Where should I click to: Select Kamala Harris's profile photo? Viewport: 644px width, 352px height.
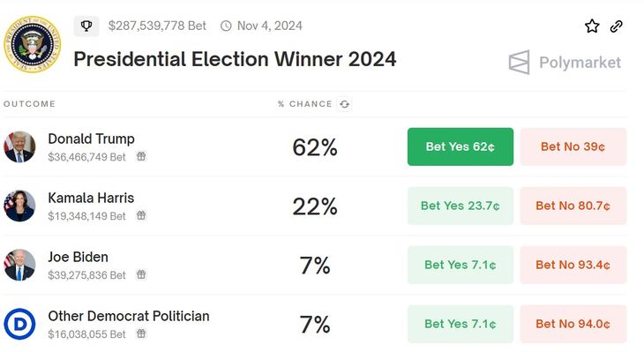pyautogui.click(x=19, y=206)
